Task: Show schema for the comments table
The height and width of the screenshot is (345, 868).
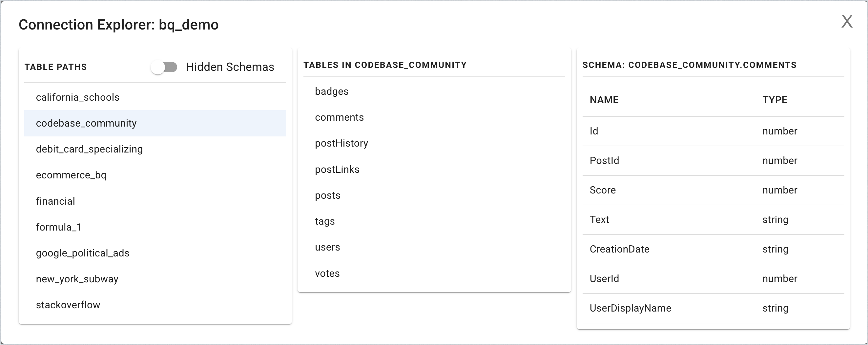Action: click(339, 117)
